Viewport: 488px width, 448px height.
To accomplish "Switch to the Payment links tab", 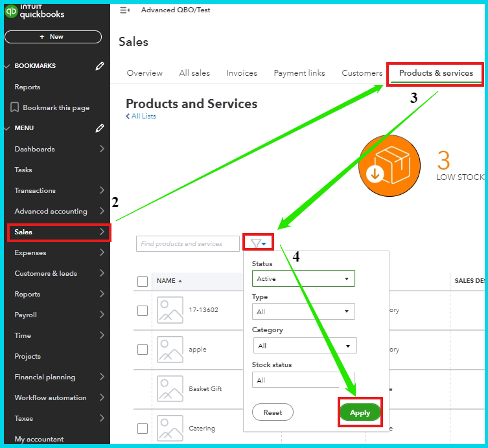I will coord(299,73).
